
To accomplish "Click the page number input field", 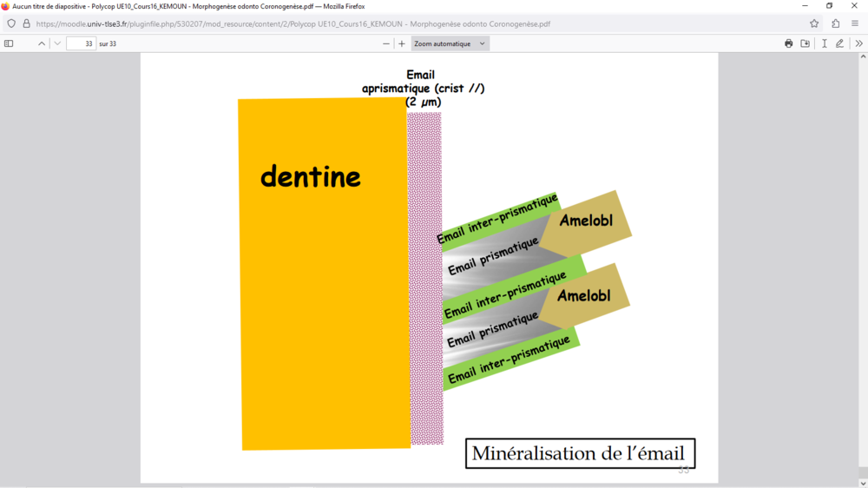I will pos(81,43).
